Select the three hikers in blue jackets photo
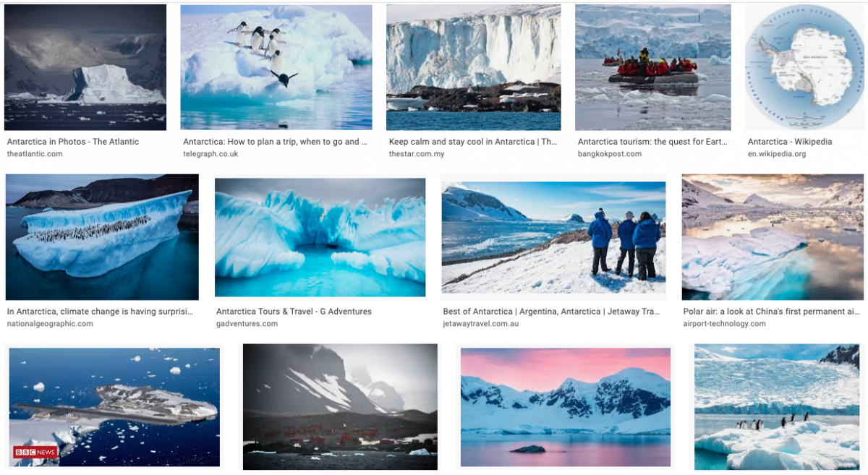 tap(553, 237)
